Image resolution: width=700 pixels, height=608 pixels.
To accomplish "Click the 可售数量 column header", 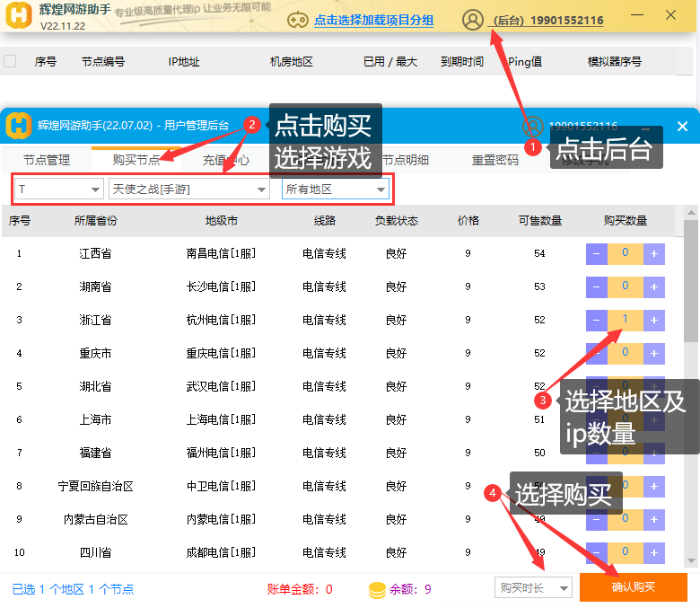I will pyautogui.click(x=539, y=220).
